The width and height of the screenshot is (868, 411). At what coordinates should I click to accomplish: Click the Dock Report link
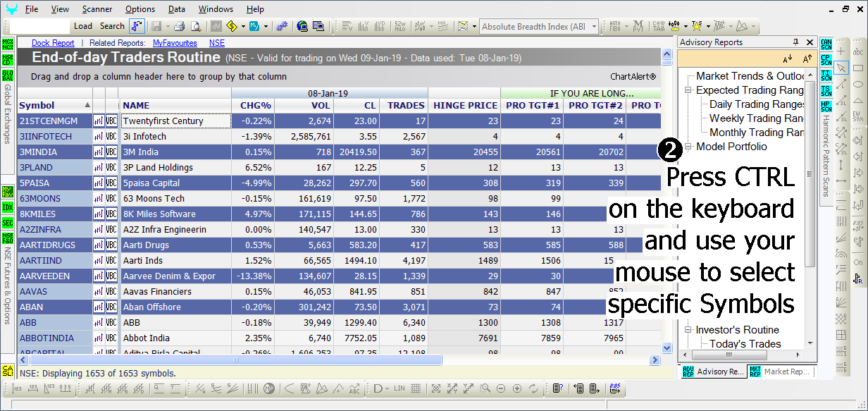pos(53,43)
